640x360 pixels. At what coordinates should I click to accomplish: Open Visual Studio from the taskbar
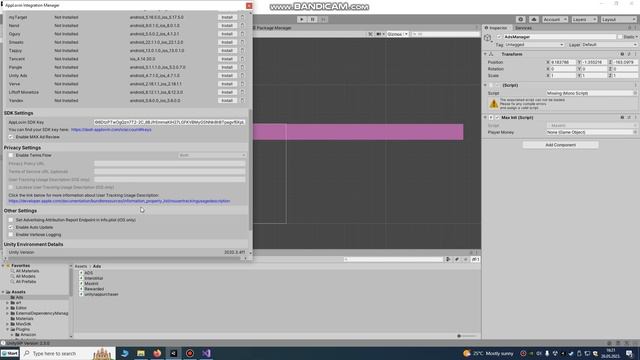(x=206, y=353)
